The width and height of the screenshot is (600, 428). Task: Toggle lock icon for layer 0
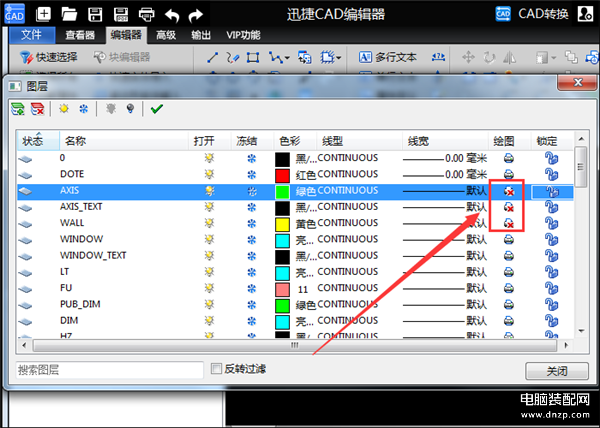[x=551, y=158]
